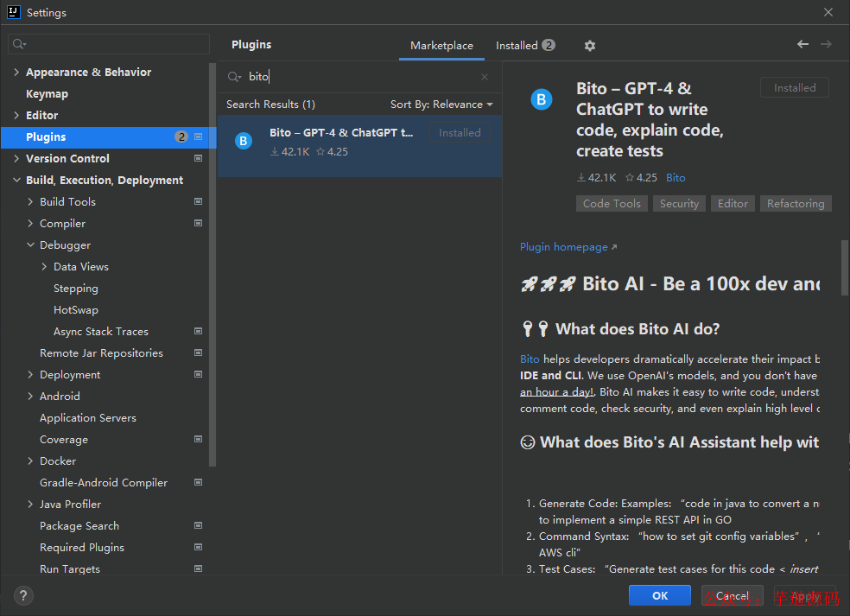
Task: Click the project-level icon beside Run Targets
Action: pos(199,568)
